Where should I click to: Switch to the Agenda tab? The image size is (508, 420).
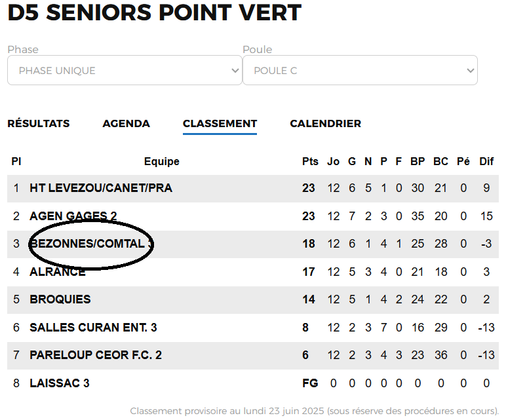(127, 123)
